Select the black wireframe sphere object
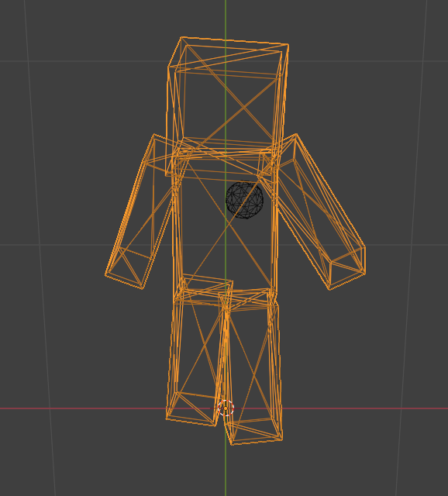 pyautogui.click(x=244, y=200)
